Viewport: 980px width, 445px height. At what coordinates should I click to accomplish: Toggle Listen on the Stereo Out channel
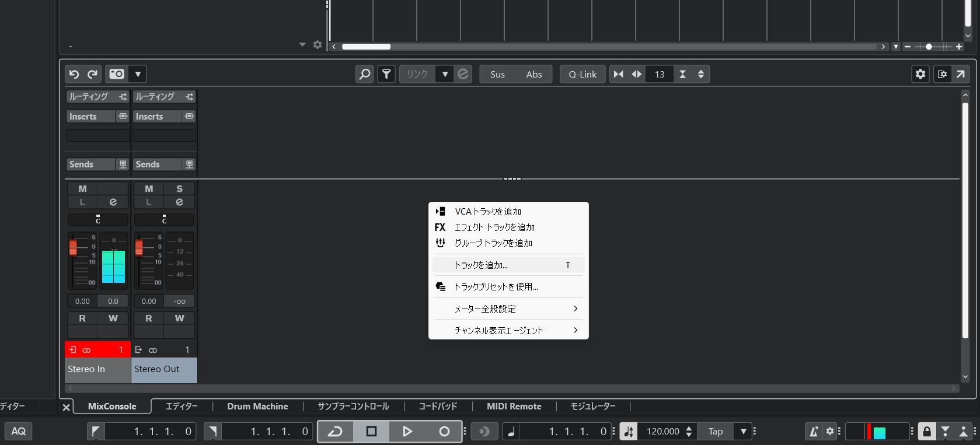[x=149, y=202]
